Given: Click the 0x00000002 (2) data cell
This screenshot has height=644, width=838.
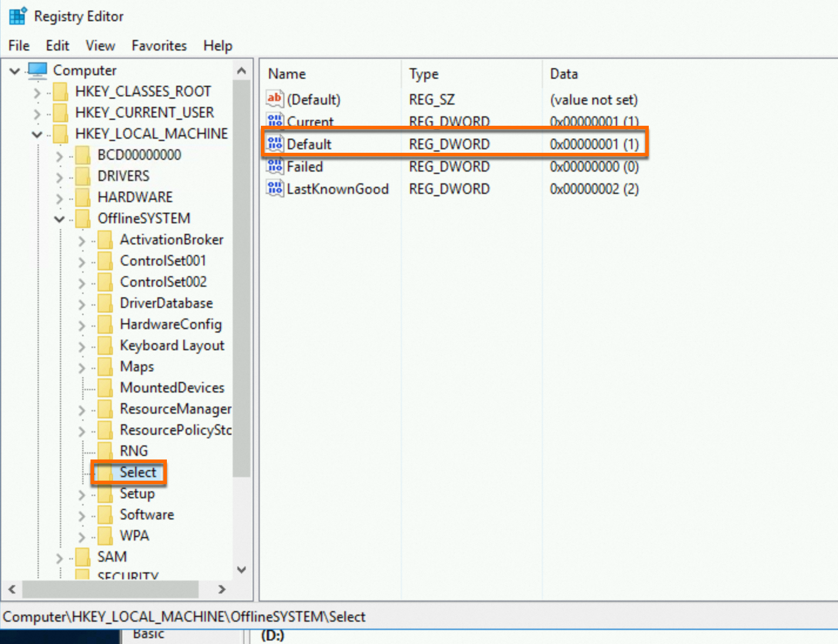Looking at the screenshot, I should coord(594,189).
